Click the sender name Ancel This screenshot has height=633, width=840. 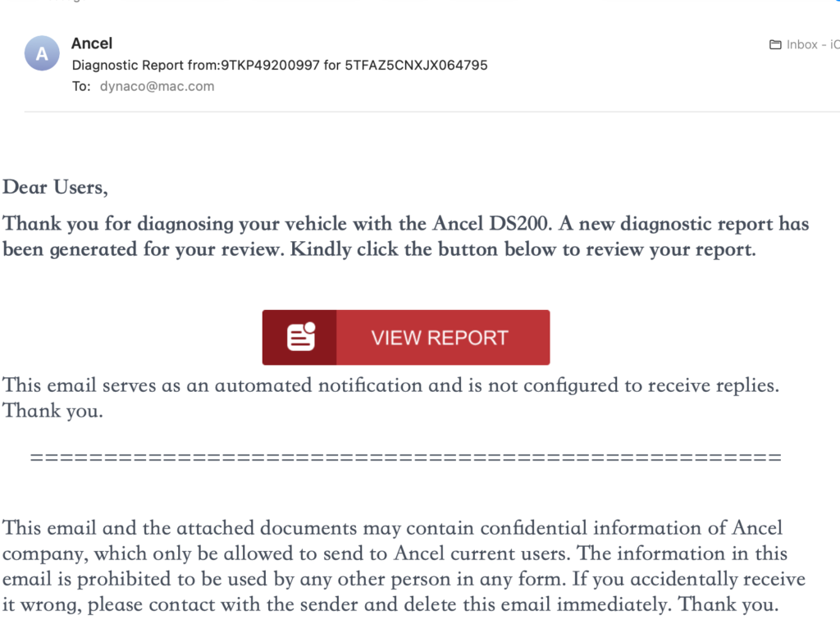click(x=92, y=43)
